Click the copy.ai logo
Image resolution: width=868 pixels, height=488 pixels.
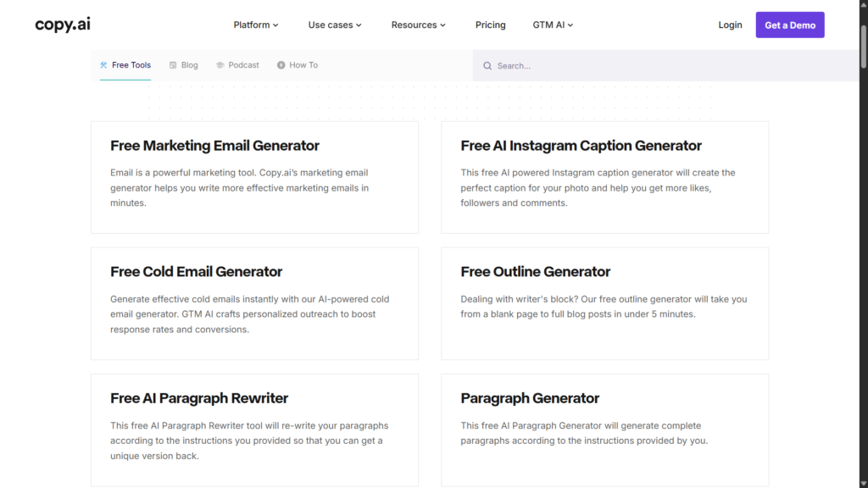(x=63, y=25)
